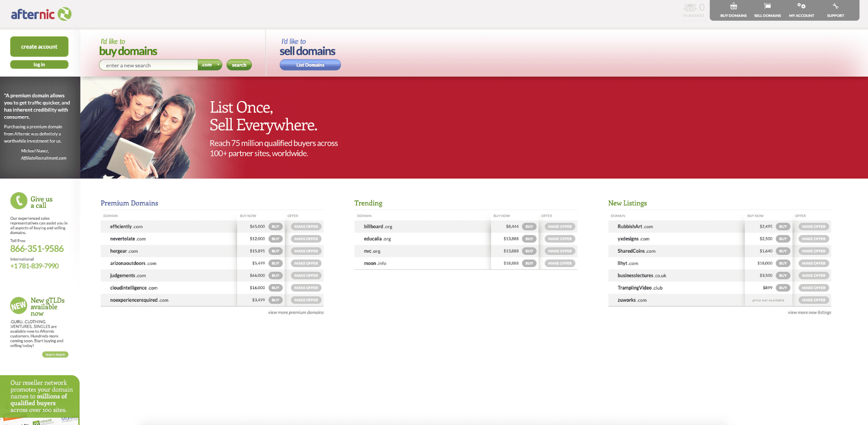
Task: Make offer on moon.info
Action: pyautogui.click(x=560, y=263)
